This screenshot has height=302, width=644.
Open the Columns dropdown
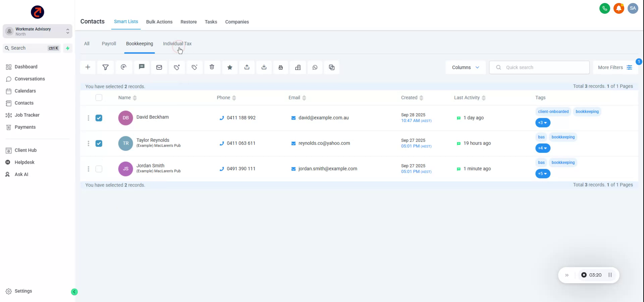465,67
